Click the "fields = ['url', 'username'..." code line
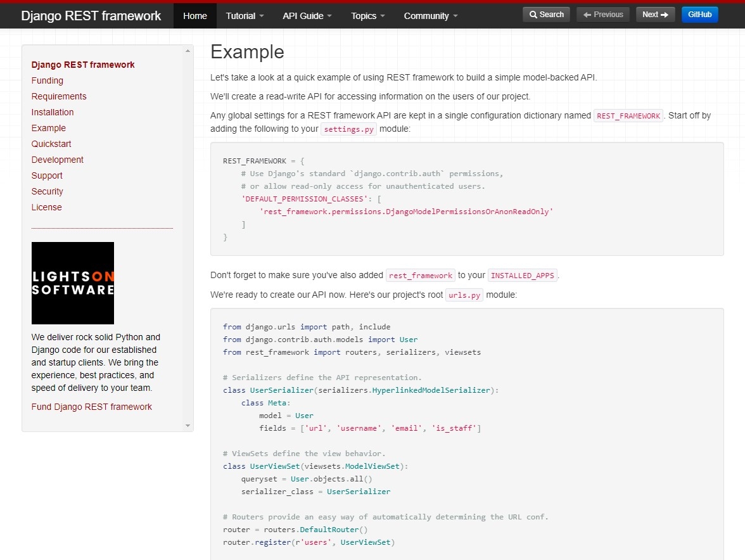Screen dimensions: 745x560 [370, 428]
